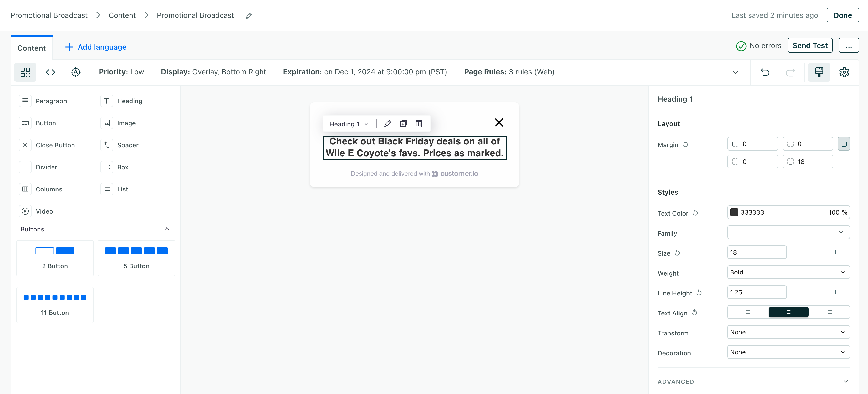Click Add language option
The image size is (868, 394).
[x=96, y=47]
